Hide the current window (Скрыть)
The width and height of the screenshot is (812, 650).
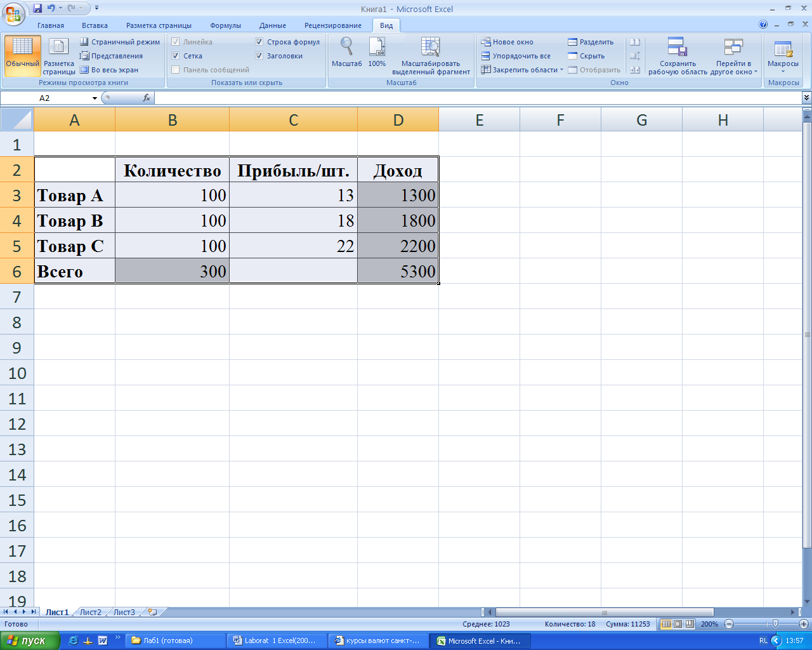tap(586, 56)
